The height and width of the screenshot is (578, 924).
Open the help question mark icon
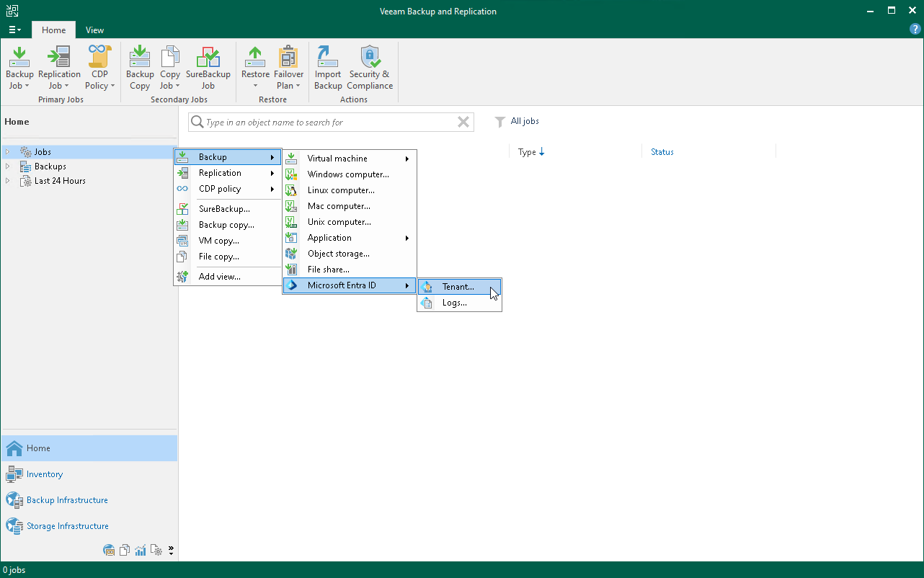(x=915, y=30)
